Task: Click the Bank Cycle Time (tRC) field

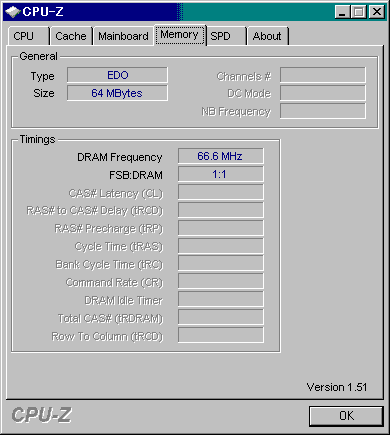Action: pyautogui.click(x=221, y=264)
